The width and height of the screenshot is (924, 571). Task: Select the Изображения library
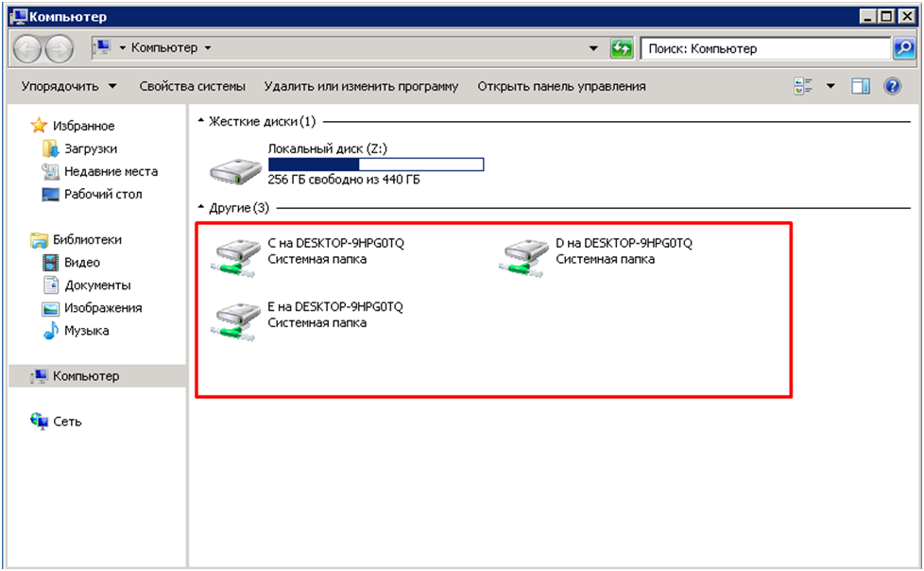[x=103, y=308]
